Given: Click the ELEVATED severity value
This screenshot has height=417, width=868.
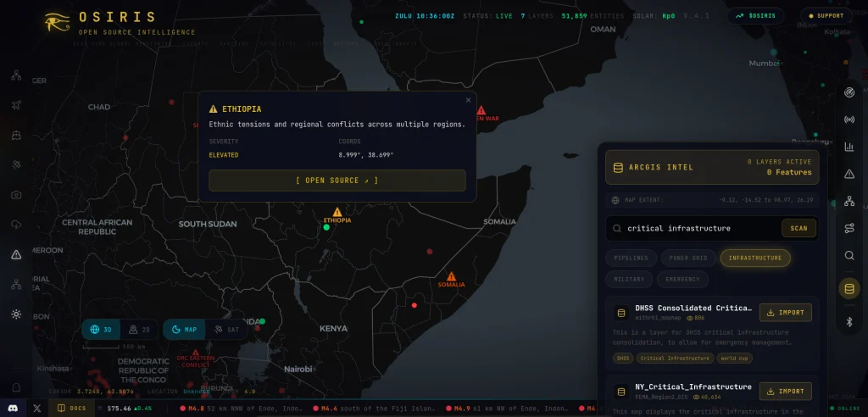Looking at the screenshot, I should [224, 155].
